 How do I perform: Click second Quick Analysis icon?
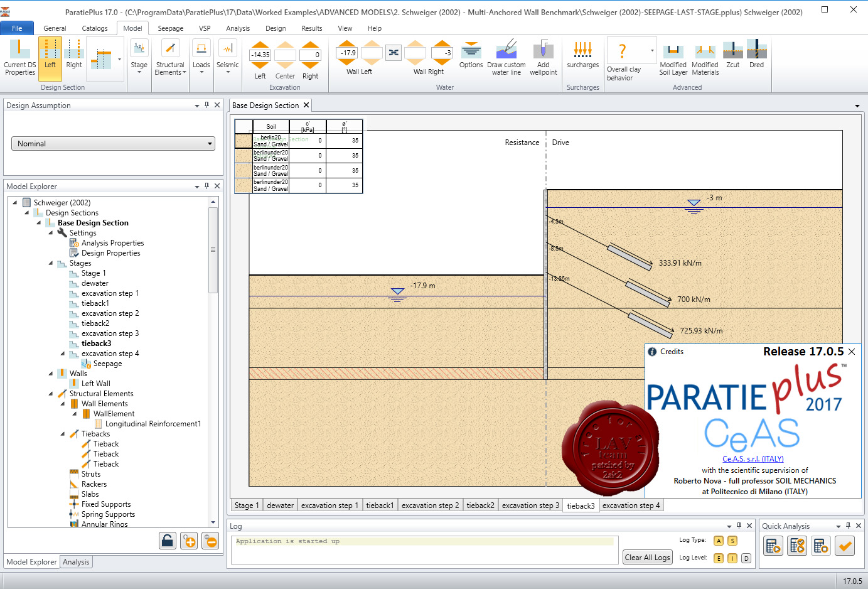797,546
